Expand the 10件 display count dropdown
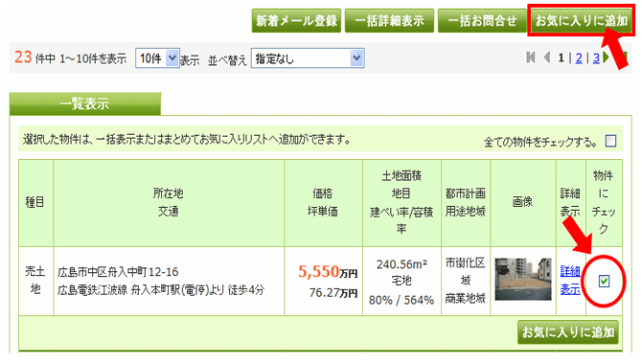 pyautogui.click(x=157, y=58)
